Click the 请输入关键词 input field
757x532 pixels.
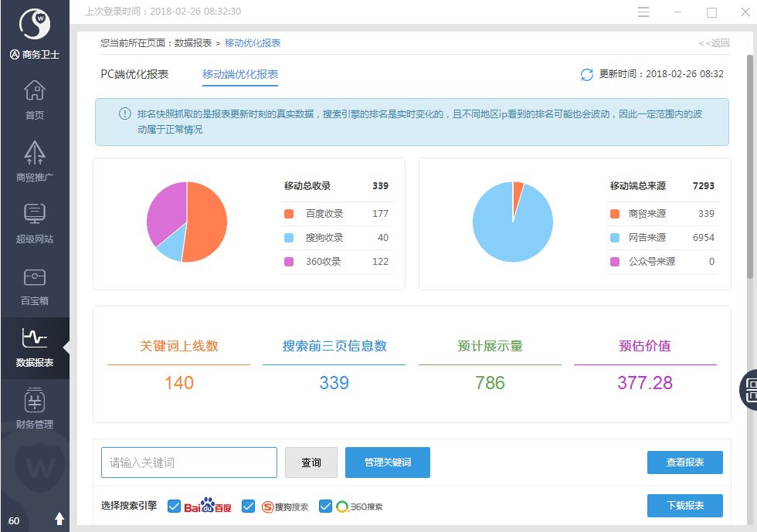pos(188,463)
